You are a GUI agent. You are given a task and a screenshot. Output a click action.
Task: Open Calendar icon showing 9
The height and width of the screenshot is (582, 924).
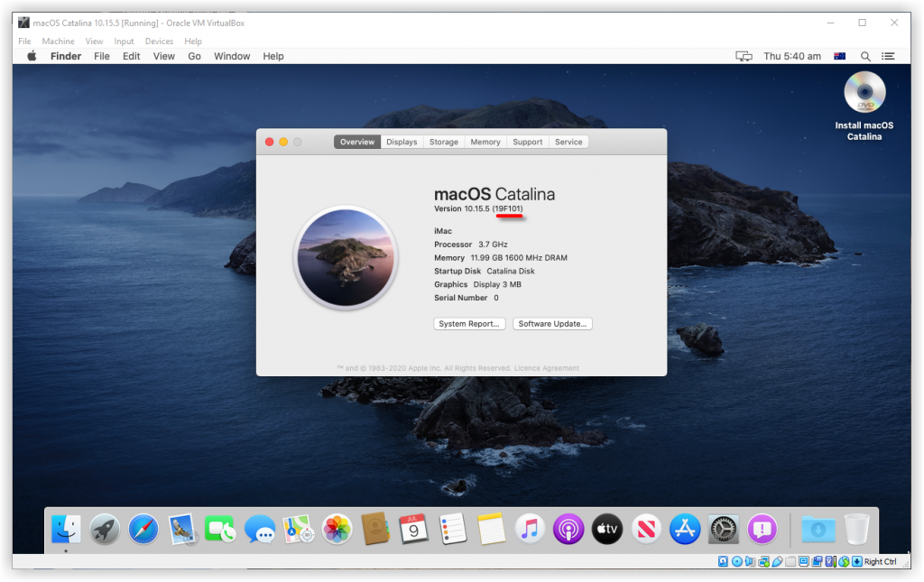click(x=413, y=529)
